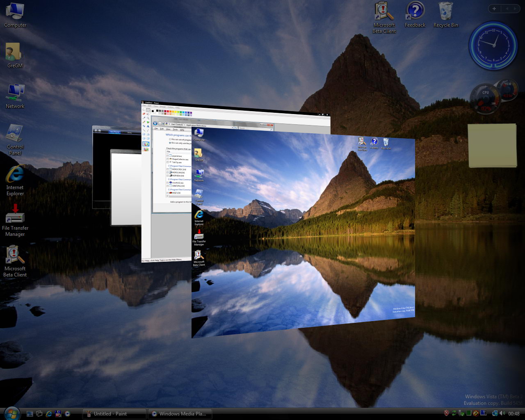Click Switch between windows in Quick Launch
This screenshot has width=525, height=420.
point(39,414)
